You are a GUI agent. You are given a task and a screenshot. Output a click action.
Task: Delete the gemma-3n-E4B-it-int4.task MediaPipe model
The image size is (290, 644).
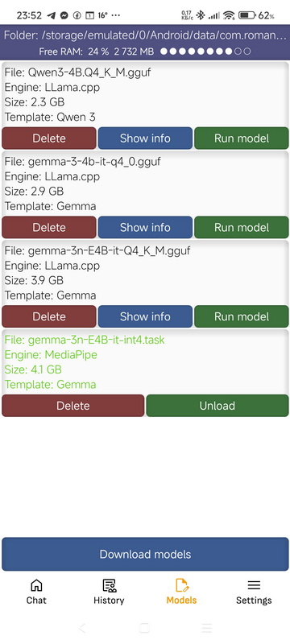pyautogui.click(x=73, y=406)
